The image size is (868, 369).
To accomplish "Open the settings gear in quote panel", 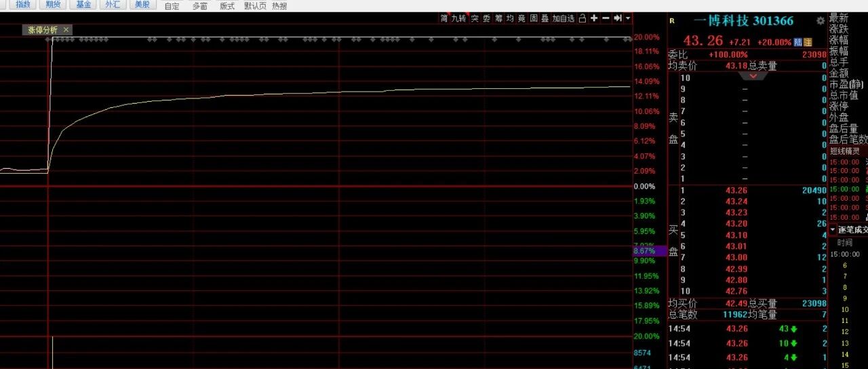I will [x=821, y=21].
